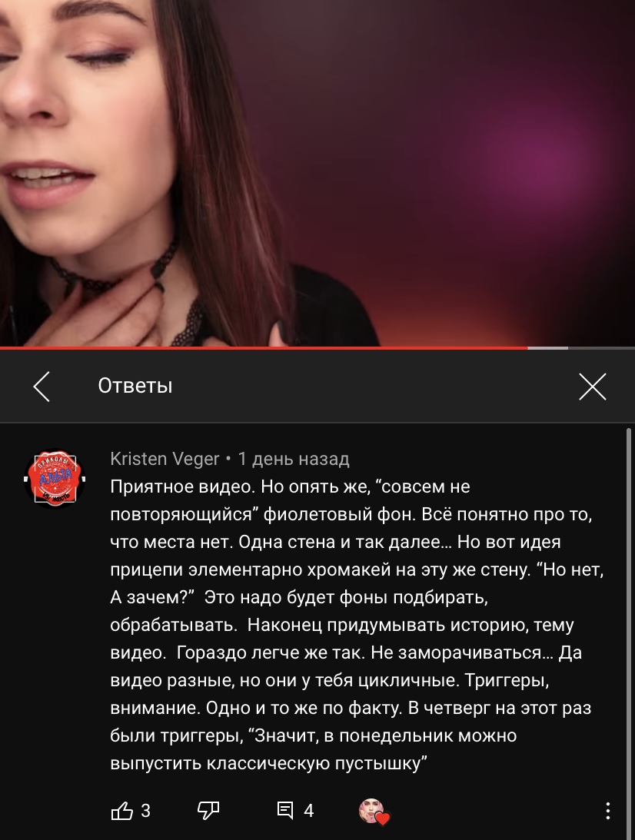Image resolution: width=635 pixels, height=840 pixels.
Task: Click the comment text body
Action: coord(357,625)
